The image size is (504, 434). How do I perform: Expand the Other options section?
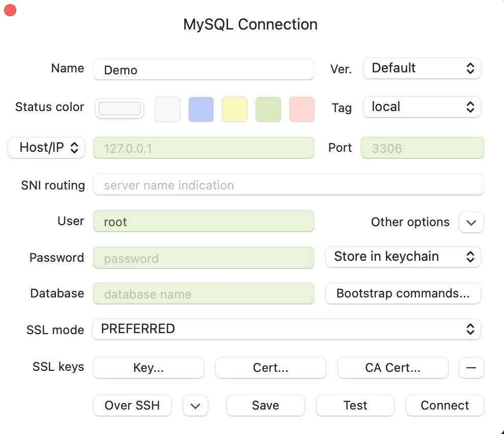[471, 222]
